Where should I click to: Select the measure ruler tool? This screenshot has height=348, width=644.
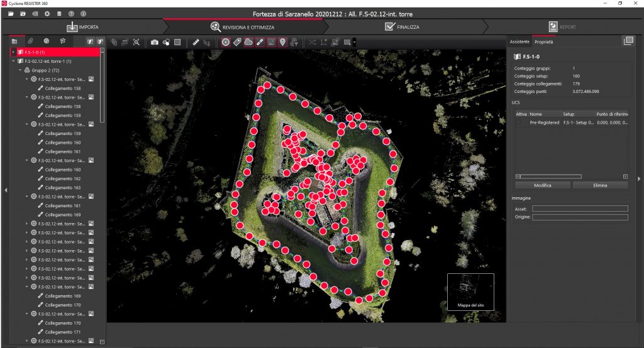point(196,42)
